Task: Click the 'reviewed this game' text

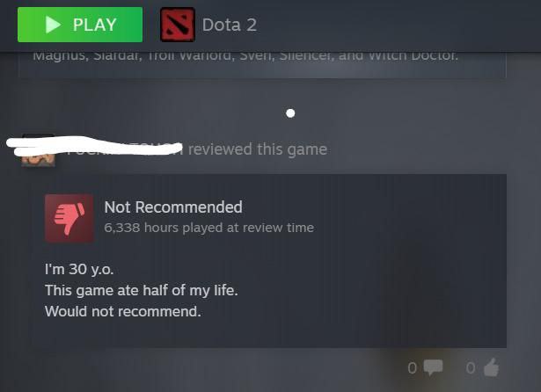Action: point(258,149)
